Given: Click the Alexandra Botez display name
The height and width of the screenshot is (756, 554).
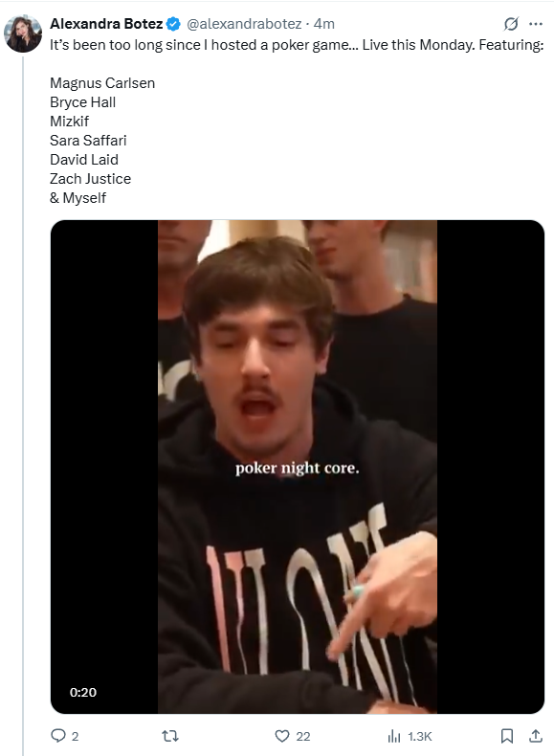Looking at the screenshot, I should point(106,24).
